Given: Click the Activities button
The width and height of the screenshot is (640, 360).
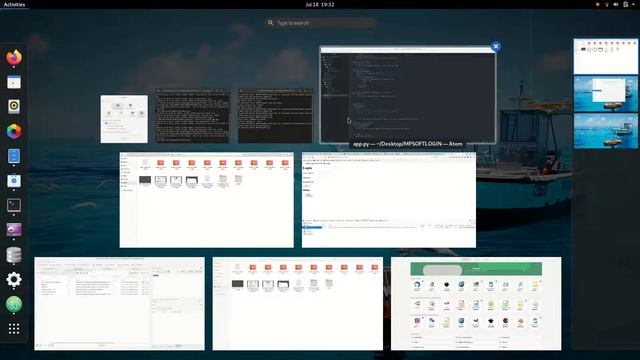Looking at the screenshot, I should (14, 4).
